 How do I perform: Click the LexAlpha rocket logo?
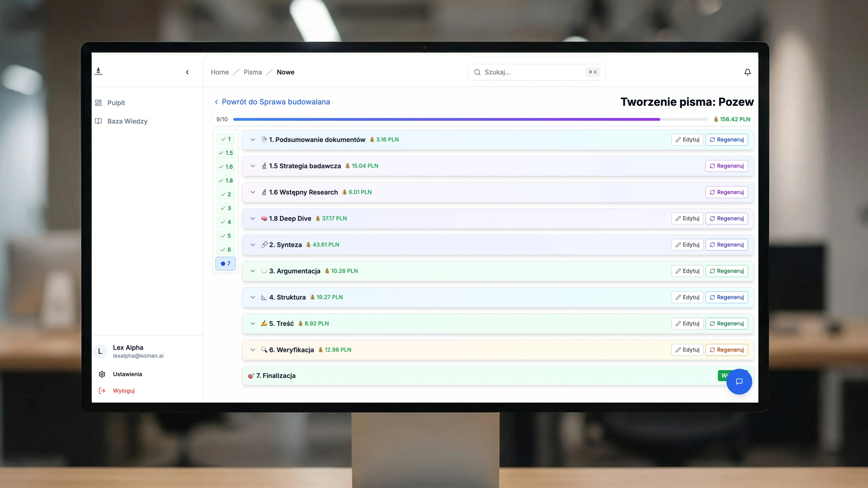click(x=98, y=71)
